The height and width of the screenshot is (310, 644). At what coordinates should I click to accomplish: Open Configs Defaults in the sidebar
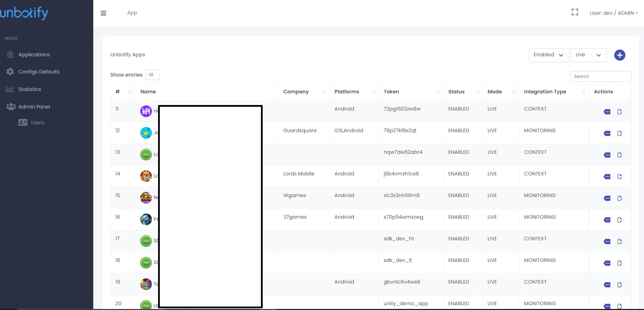pos(39,72)
